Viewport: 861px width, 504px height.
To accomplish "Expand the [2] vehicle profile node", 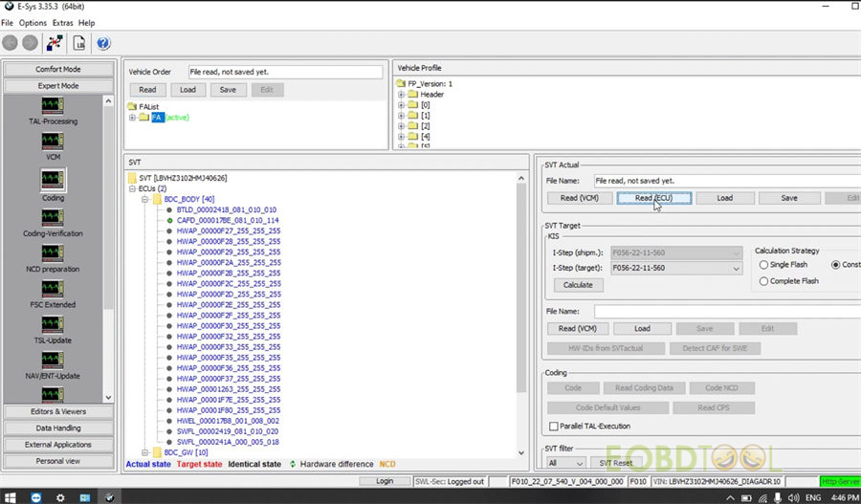I will [x=401, y=125].
